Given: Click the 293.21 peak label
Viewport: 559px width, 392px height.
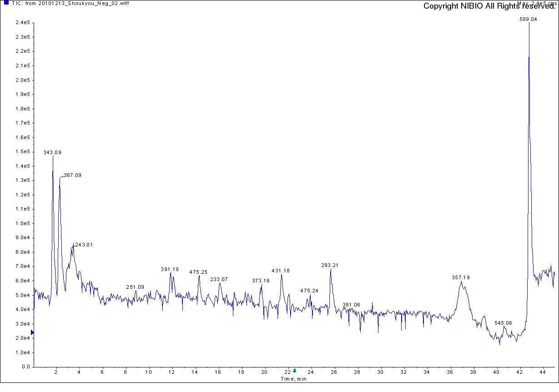Looking at the screenshot, I should (x=329, y=266).
